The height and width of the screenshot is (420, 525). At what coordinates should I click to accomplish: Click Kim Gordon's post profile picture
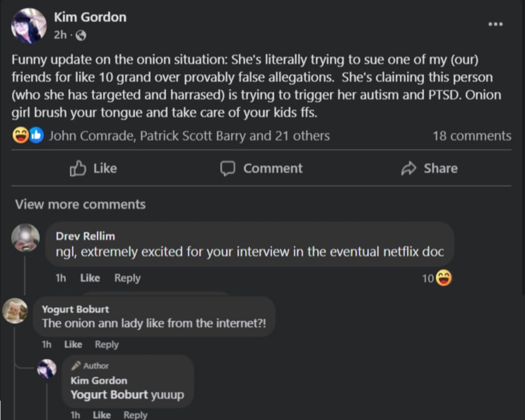pyautogui.click(x=29, y=26)
